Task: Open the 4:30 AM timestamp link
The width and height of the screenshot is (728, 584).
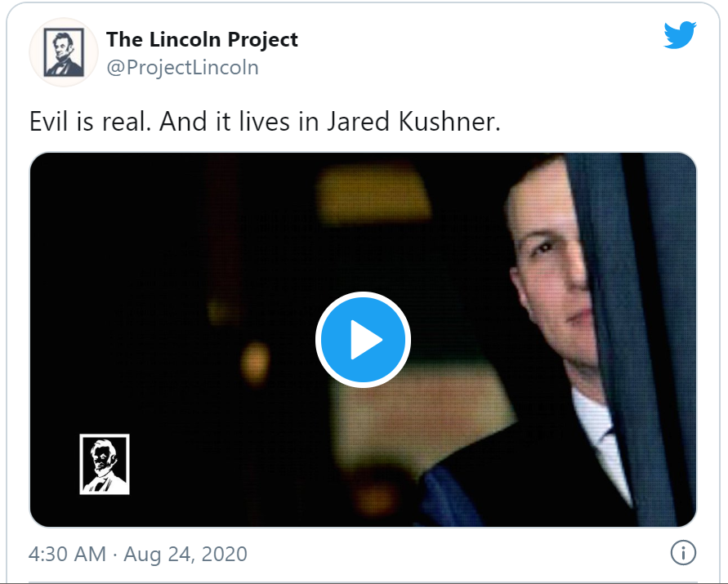Action: [67, 554]
